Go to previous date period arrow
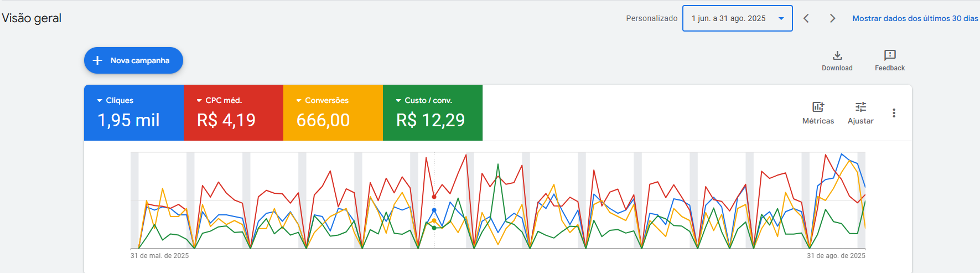The height and width of the screenshot is (273, 980). (x=806, y=18)
